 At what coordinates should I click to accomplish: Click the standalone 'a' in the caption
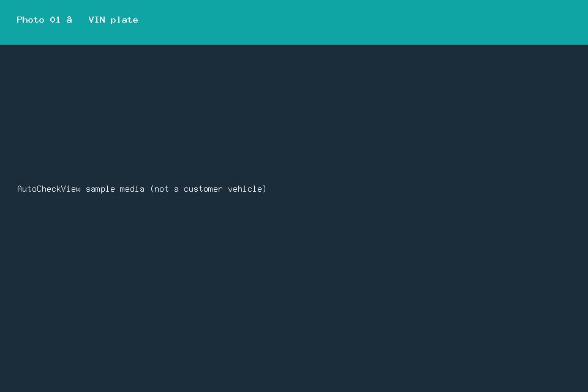pos(176,190)
